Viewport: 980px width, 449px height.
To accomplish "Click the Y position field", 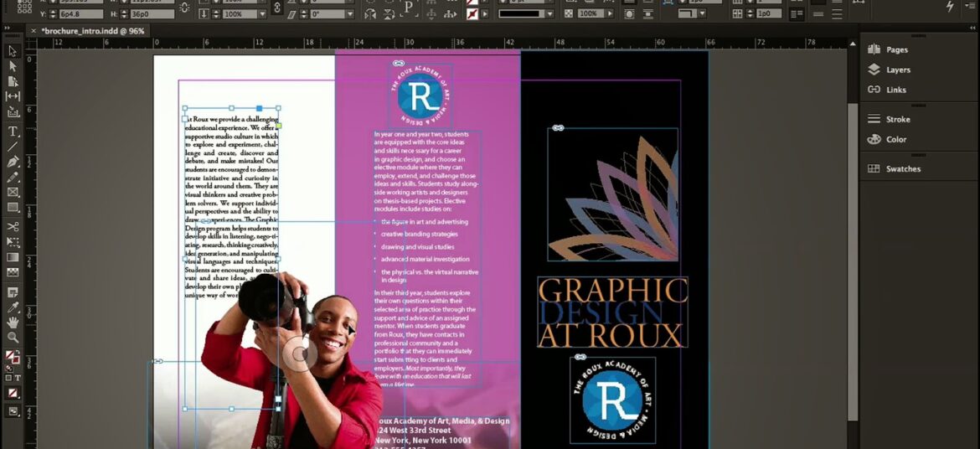I will [80, 13].
